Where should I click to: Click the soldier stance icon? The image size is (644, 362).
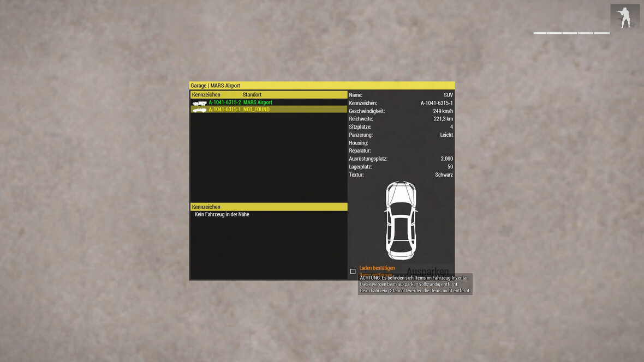coord(625,17)
